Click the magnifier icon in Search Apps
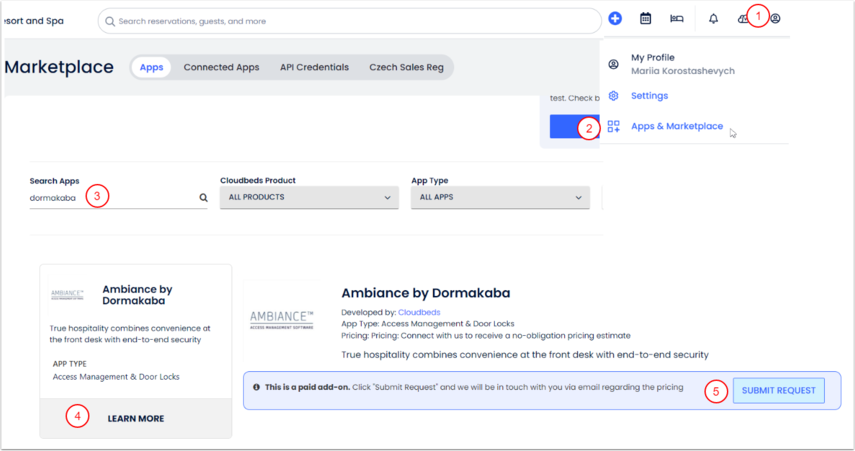This screenshot has width=855, height=451. [203, 198]
